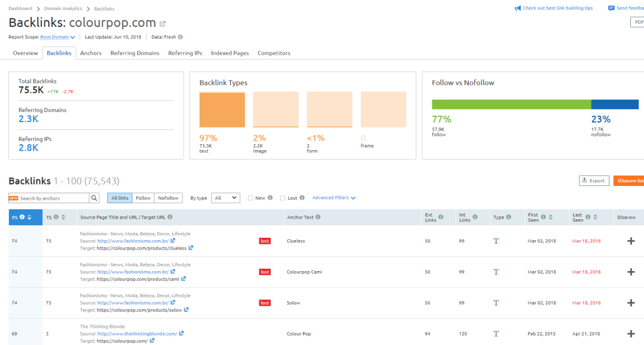
Task: Click info icon in PS column header
Action: (x=22, y=217)
